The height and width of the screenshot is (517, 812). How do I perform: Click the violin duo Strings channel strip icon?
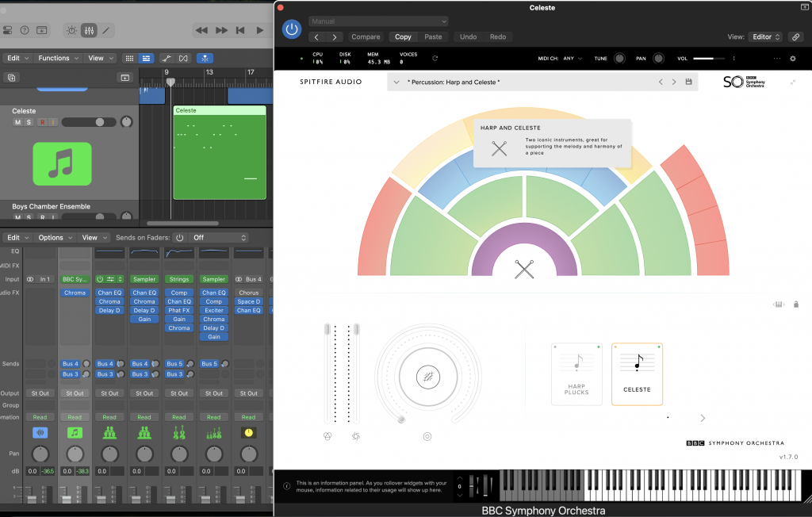(x=179, y=433)
